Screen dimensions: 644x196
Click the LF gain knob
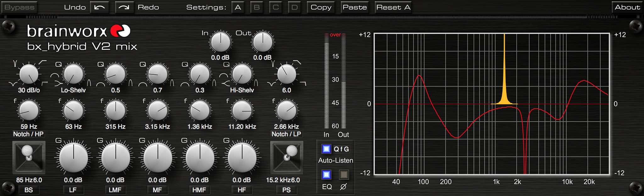point(73,158)
